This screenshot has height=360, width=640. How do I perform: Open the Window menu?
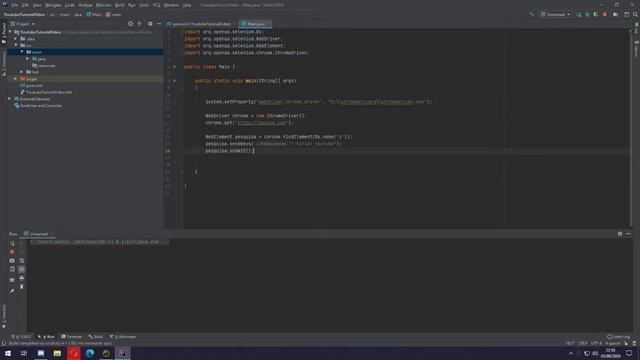[x=171, y=5]
